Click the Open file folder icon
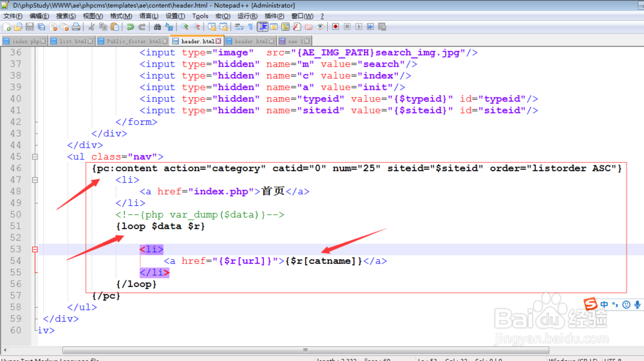This screenshot has width=644, height=361. (x=18, y=26)
